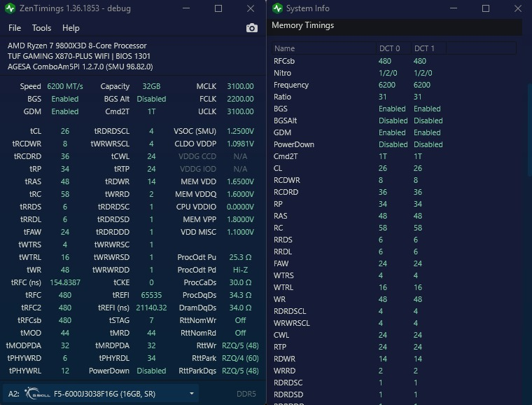This screenshot has width=532, height=405.
Task: Click the G.Skill logo in module selector
Action: pyautogui.click(x=37, y=394)
